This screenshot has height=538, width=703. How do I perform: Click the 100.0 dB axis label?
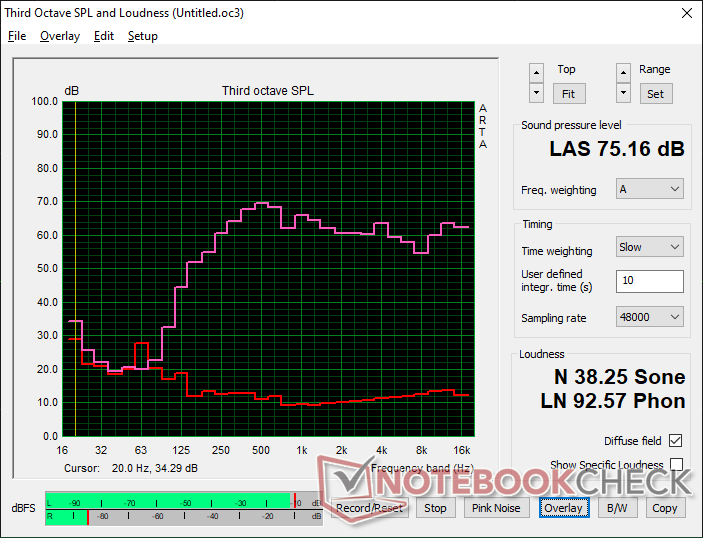click(44, 101)
